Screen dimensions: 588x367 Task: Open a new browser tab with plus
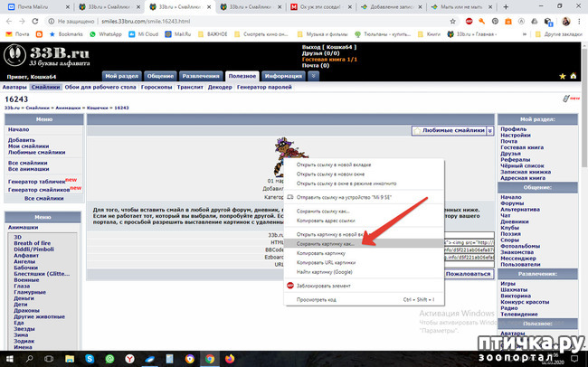[x=506, y=6]
